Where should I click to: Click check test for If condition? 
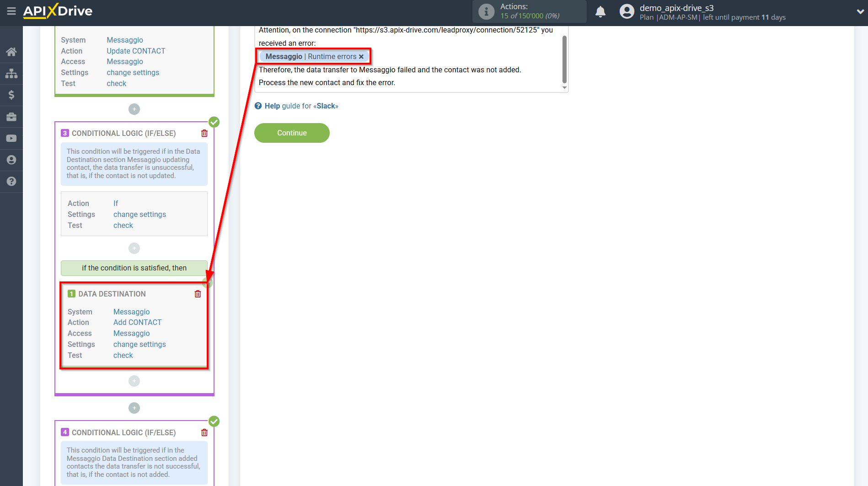tap(123, 225)
